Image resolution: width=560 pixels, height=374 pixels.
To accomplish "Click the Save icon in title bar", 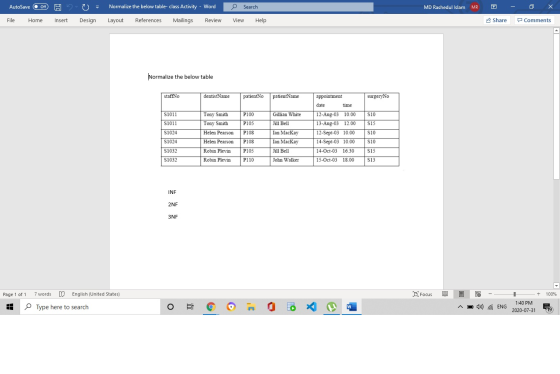I will click(58, 7).
